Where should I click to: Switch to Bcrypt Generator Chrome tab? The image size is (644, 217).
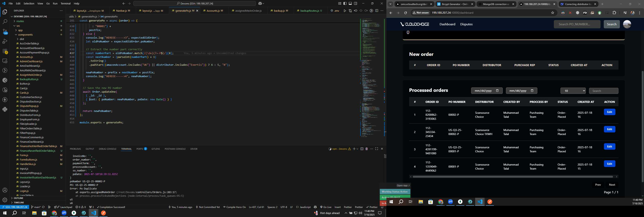point(455,4)
